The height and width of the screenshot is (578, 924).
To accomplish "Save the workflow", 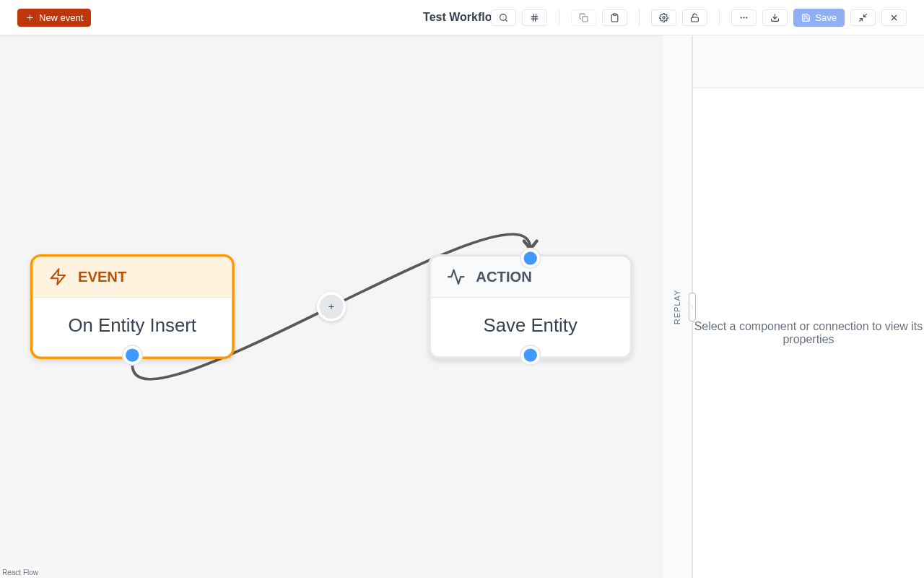I will coord(818,17).
